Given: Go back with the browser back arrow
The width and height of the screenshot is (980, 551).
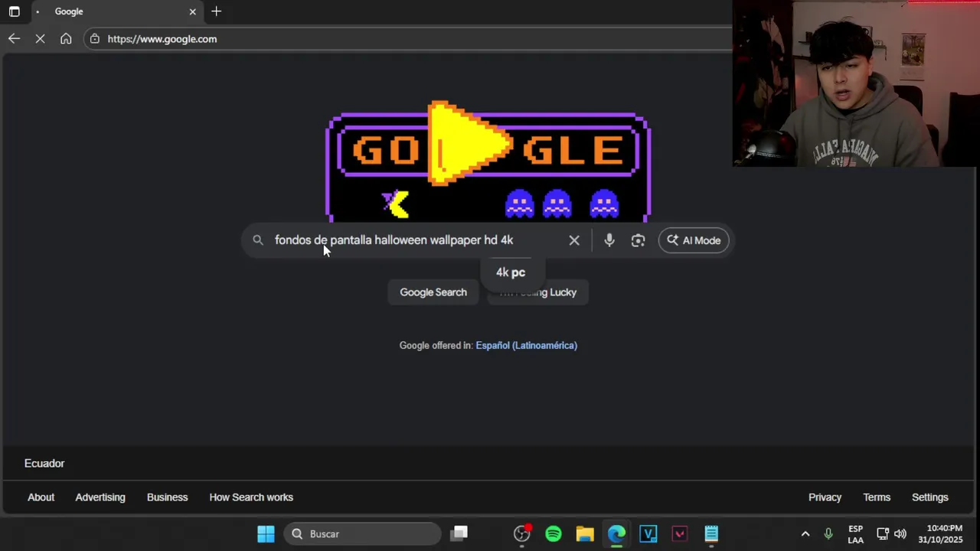Looking at the screenshot, I should click(x=14, y=38).
